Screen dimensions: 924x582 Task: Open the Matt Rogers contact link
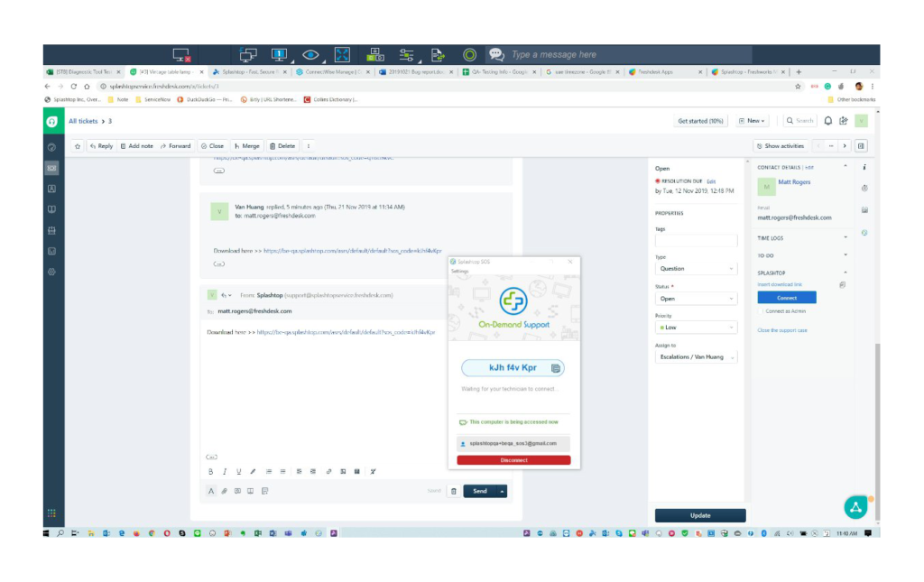click(x=794, y=182)
